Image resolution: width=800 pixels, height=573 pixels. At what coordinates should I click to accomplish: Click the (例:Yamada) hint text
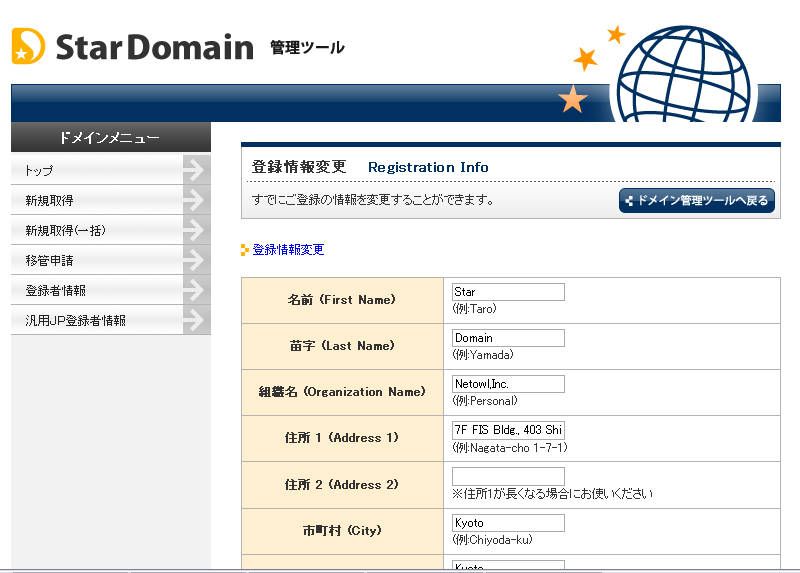tap(483, 355)
